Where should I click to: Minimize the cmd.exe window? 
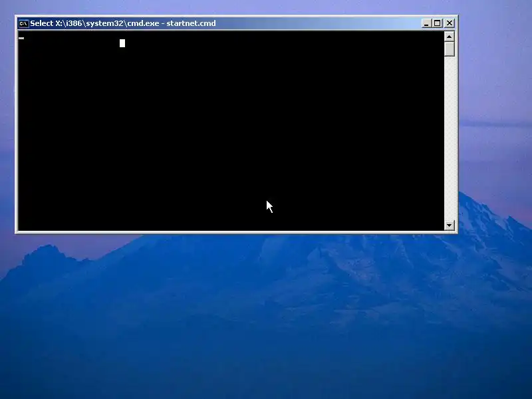click(426, 23)
